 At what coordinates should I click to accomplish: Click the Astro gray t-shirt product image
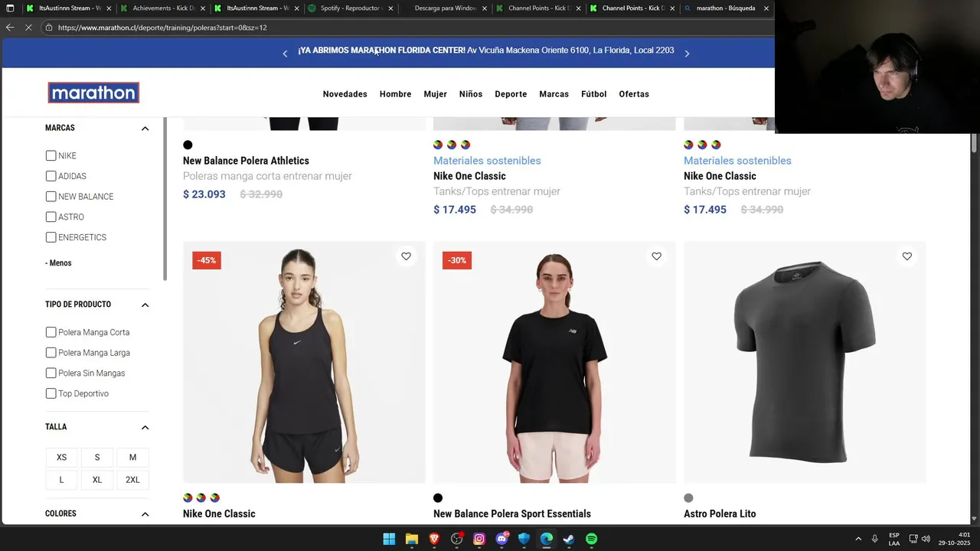click(x=805, y=362)
